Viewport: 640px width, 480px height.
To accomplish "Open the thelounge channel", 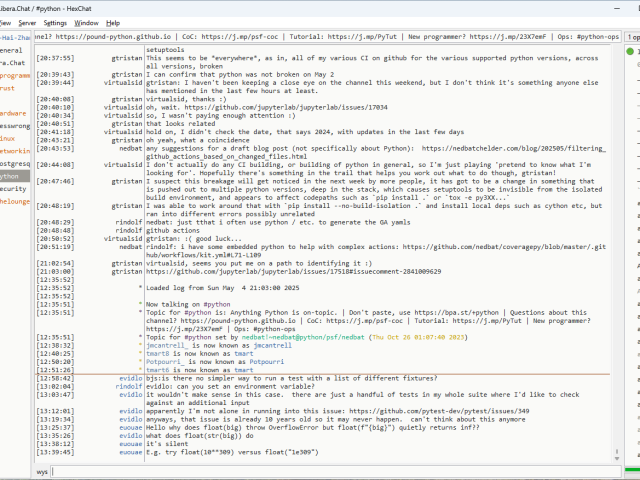I will pyautogui.click(x=14, y=201).
